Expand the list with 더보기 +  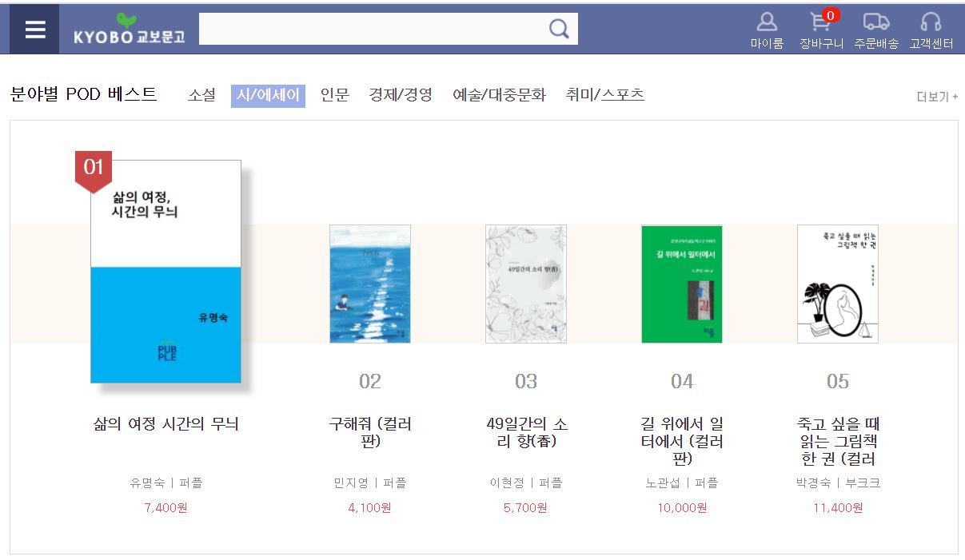tap(937, 97)
